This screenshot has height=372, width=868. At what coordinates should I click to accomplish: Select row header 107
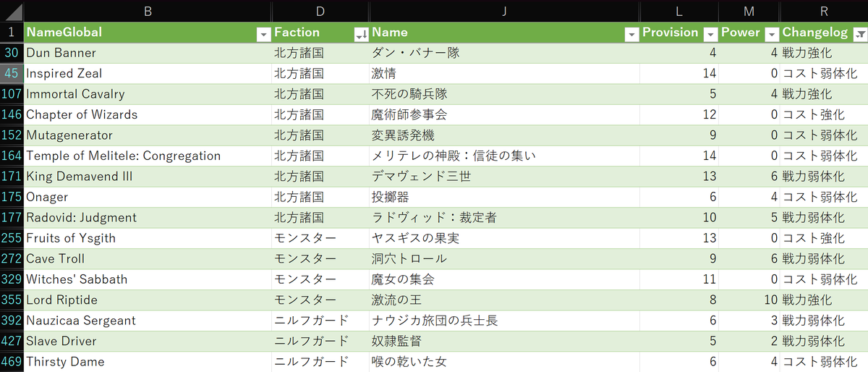[x=12, y=94]
